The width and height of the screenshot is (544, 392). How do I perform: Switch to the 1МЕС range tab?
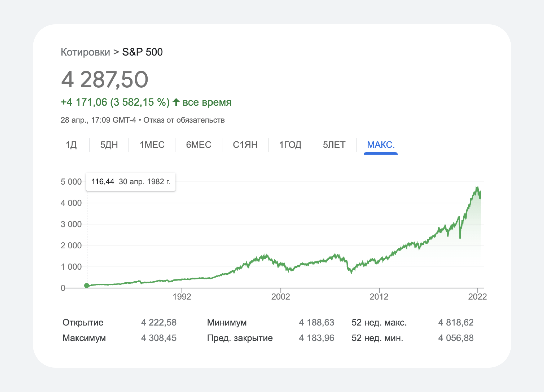click(152, 145)
